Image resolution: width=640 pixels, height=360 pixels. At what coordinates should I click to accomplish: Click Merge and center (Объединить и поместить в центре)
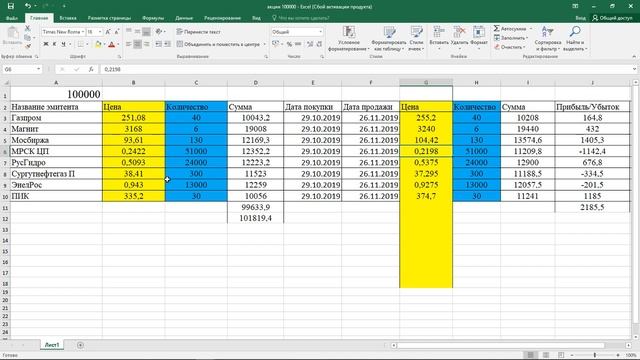218,44
